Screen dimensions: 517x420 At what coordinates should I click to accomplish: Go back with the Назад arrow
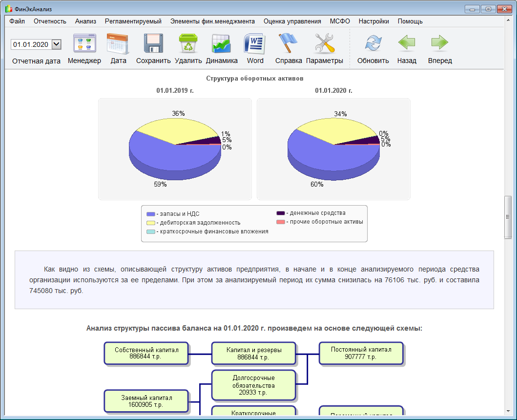[x=407, y=43]
